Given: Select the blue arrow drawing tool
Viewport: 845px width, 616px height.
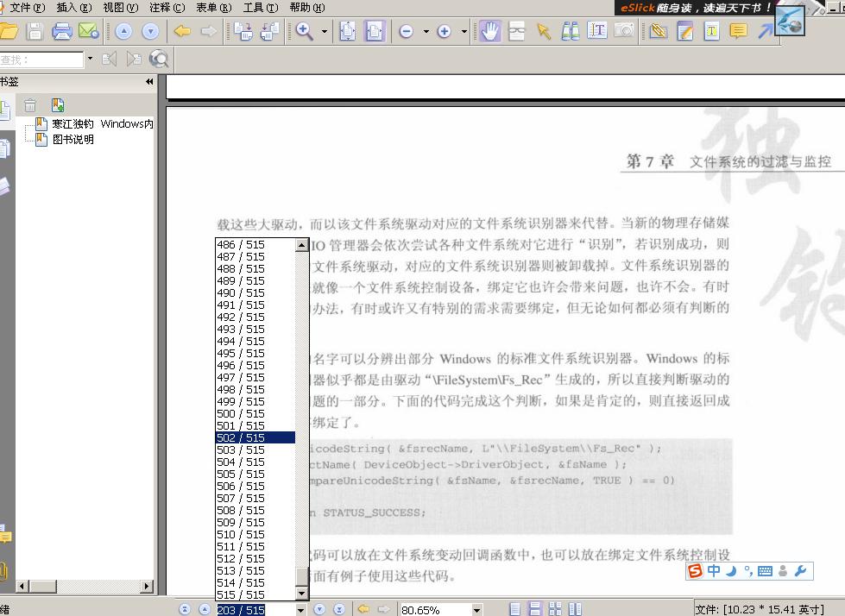Looking at the screenshot, I should (765, 31).
